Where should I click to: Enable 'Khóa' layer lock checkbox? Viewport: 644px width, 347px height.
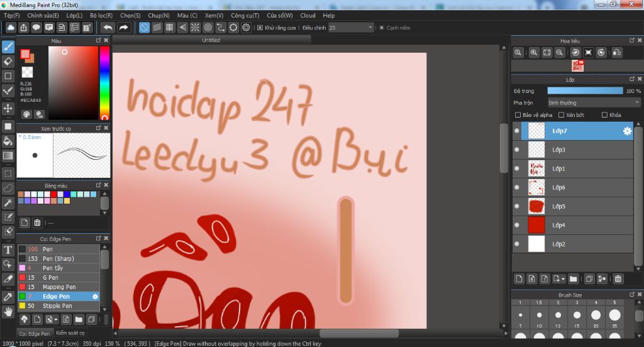point(604,115)
